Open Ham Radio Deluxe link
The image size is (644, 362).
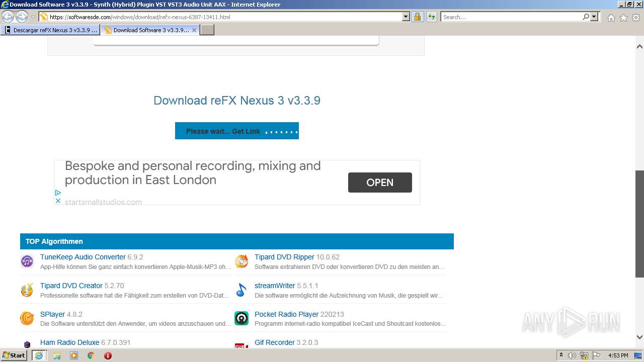(x=69, y=342)
